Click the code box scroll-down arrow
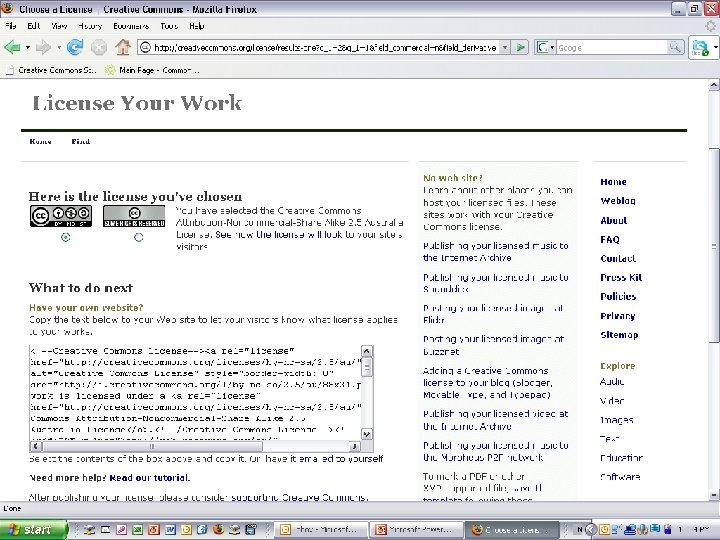The height and width of the screenshot is (540, 720). 366,434
